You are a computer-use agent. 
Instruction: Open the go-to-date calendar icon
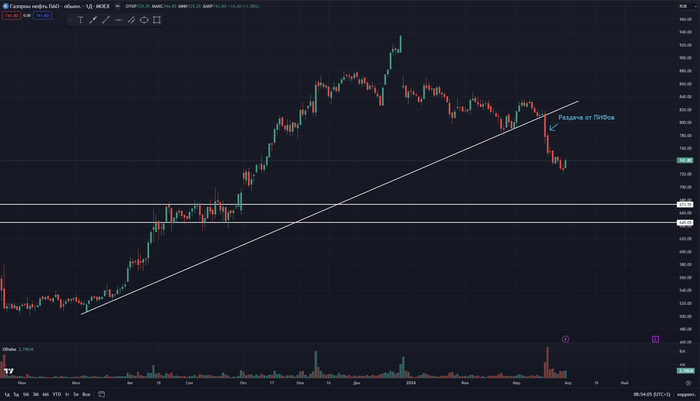[101, 394]
